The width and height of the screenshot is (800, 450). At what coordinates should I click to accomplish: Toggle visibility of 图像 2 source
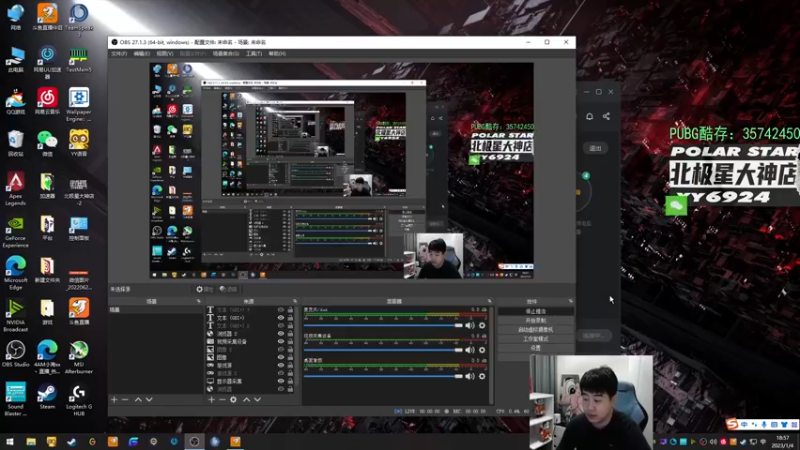click(x=281, y=349)
